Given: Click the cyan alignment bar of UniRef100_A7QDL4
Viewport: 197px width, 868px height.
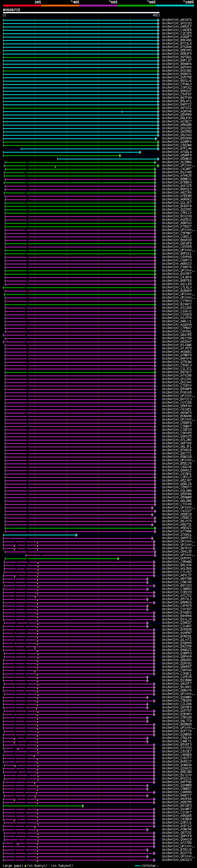Looking at the screenshot, I should click(72, 152).
